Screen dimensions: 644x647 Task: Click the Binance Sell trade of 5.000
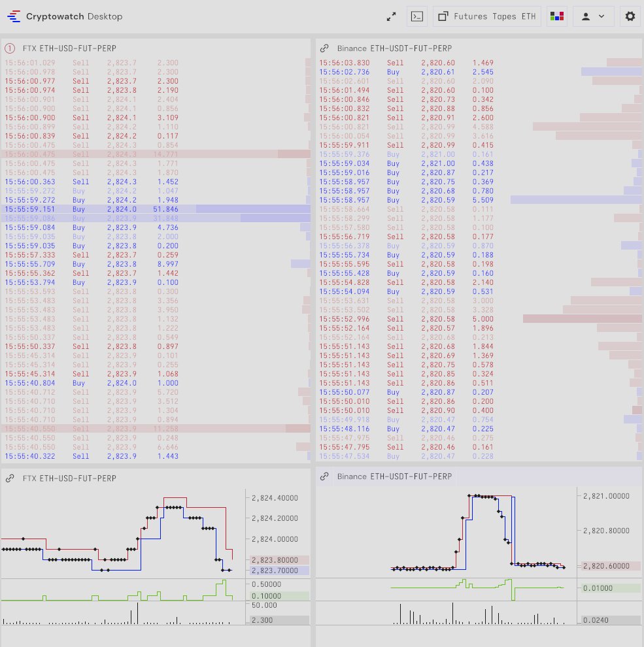coord(479,319)
